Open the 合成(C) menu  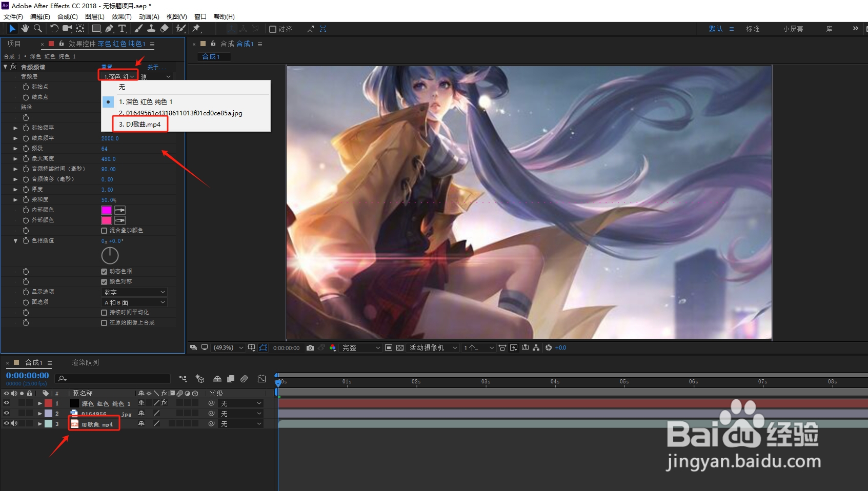pyautogui.click(x=67, y=17)
